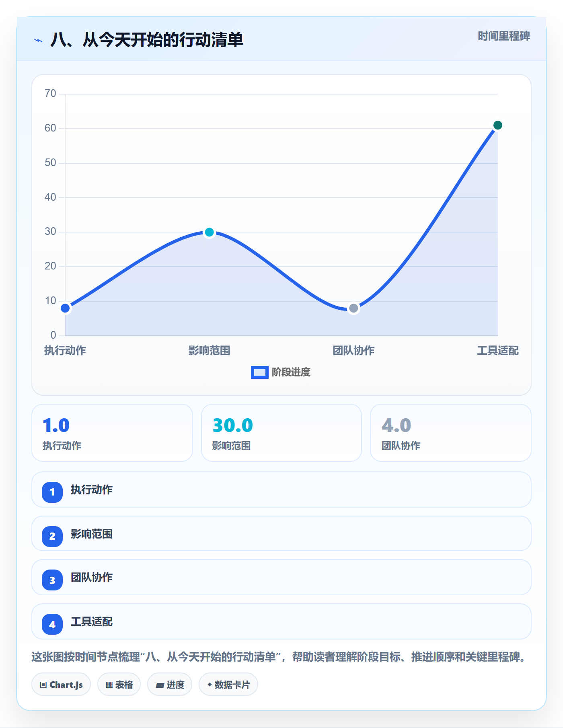The height and width of the screenshot is (728, 563).
Task: Click the 团队协作 x-axis label
Action: (x=353, y=351)
